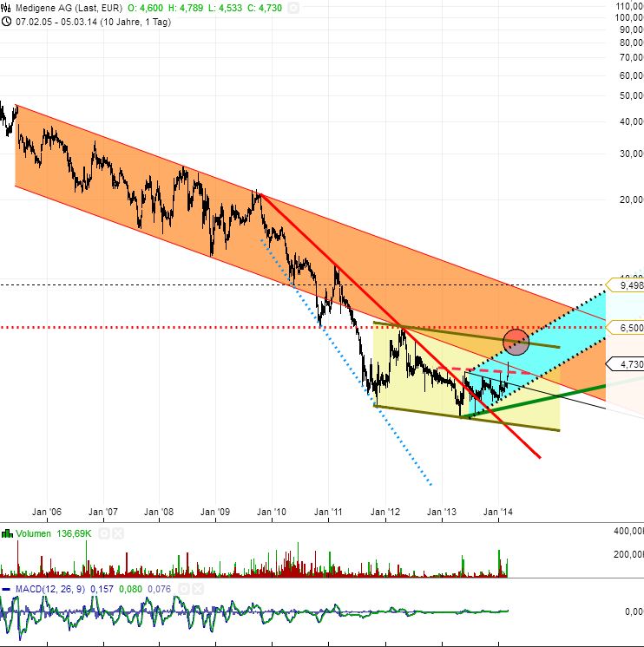This screenshot has height=647, width=644.
Task: Click the C: 4,730 close value
Action: click(265, 8)
